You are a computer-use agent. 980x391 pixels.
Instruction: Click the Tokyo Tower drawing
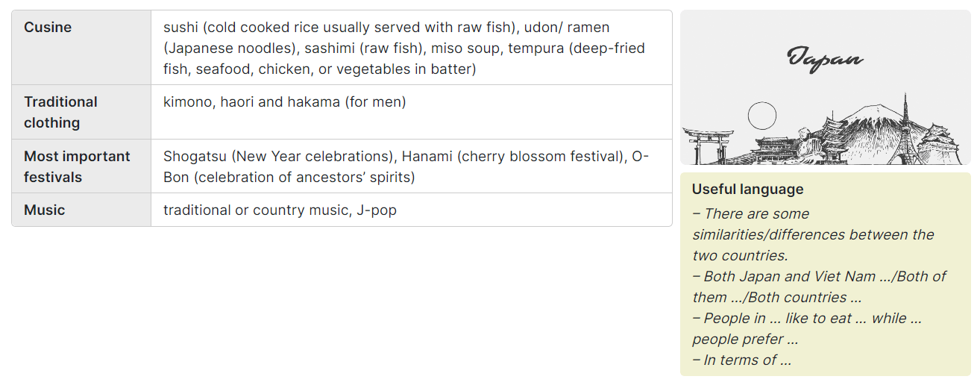point(905,127)
